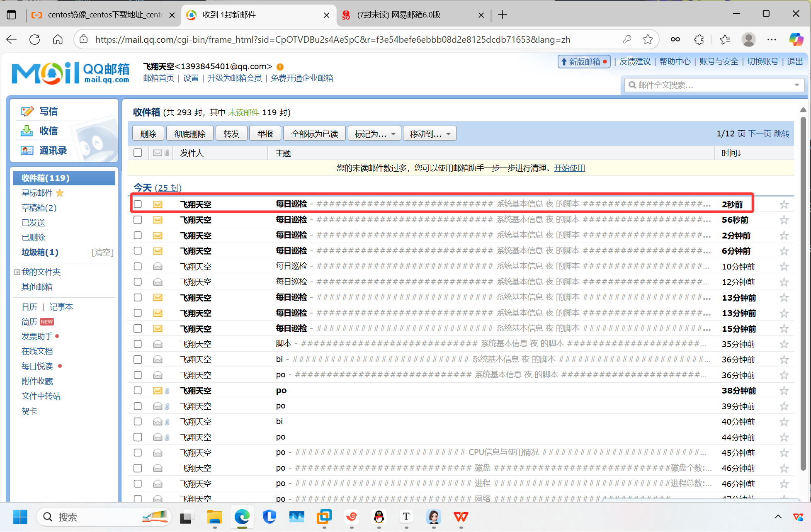Check the box for 脚本 email 35分钟前

pyautogui.click(x=138, y=344)
